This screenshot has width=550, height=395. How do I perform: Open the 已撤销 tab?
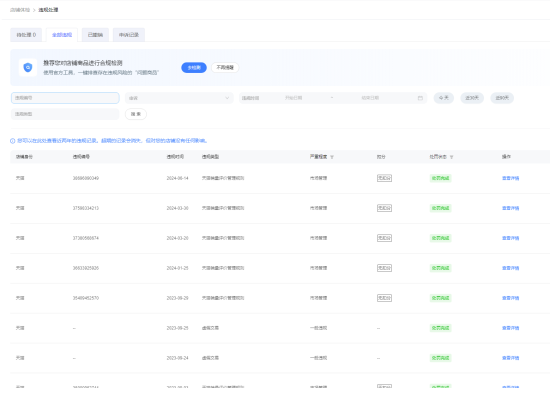95,35
